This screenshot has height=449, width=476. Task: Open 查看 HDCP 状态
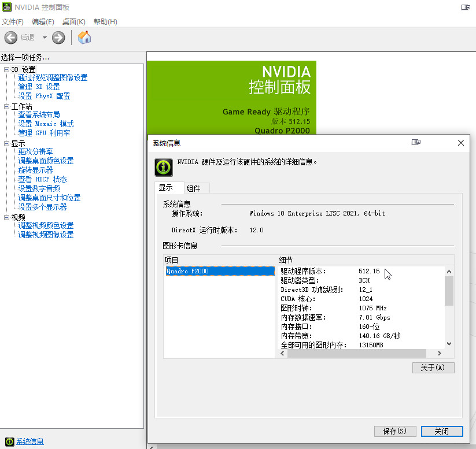coord(42,179)
